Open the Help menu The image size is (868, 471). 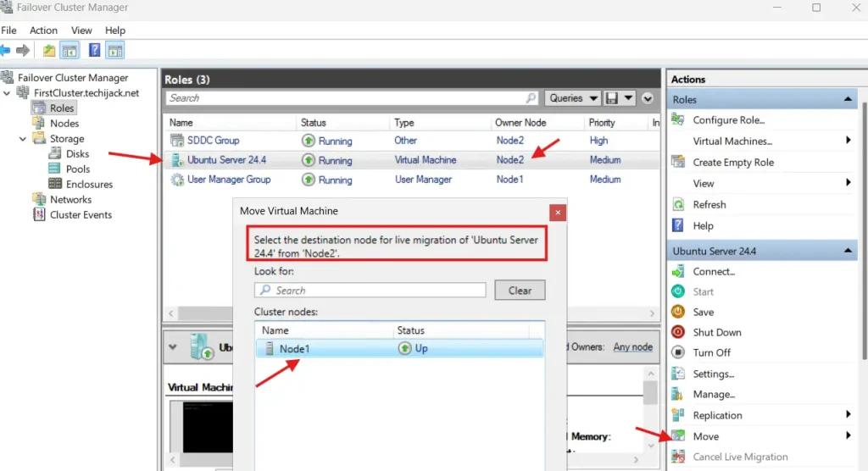(115, 30)
